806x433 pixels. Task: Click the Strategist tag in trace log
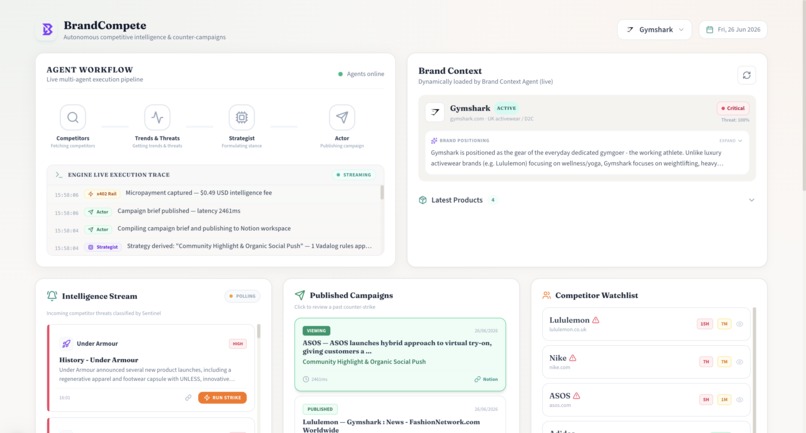[103, 247]
